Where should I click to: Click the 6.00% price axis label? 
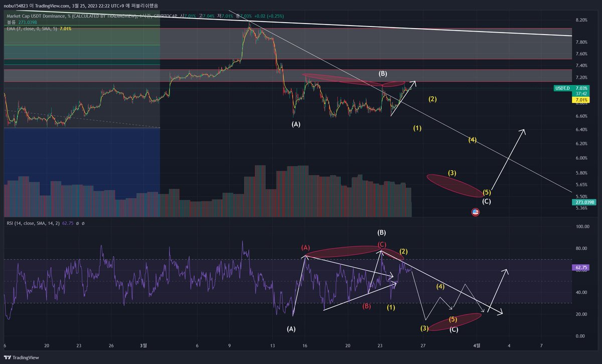[x=581, y=158]
